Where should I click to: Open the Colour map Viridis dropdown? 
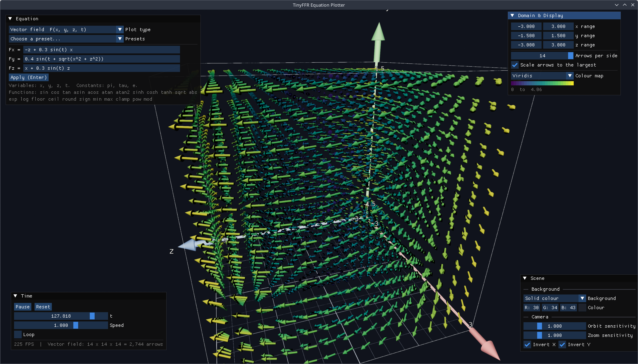[542, 76]
